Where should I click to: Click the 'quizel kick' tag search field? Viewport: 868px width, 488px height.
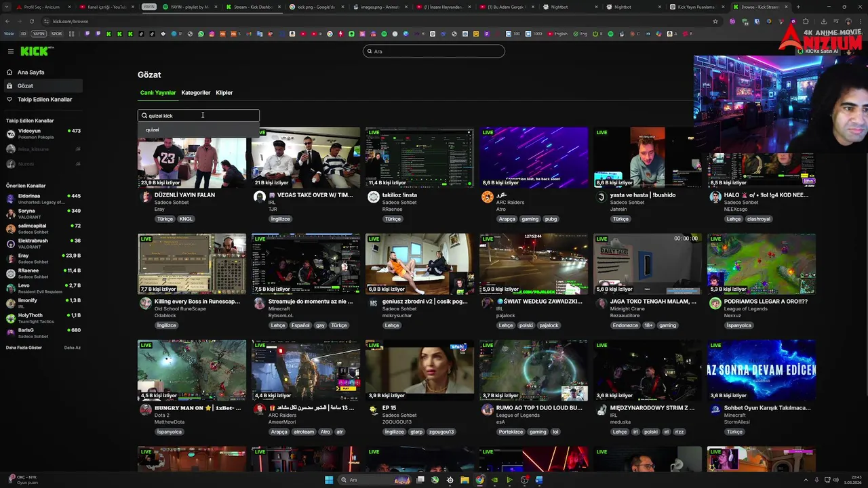[x=198, y=116]
